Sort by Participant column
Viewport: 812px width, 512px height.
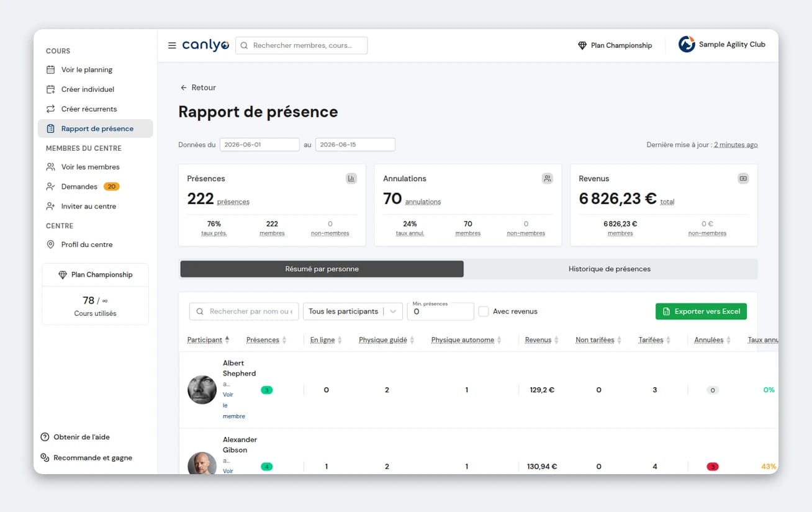(208, 340)
